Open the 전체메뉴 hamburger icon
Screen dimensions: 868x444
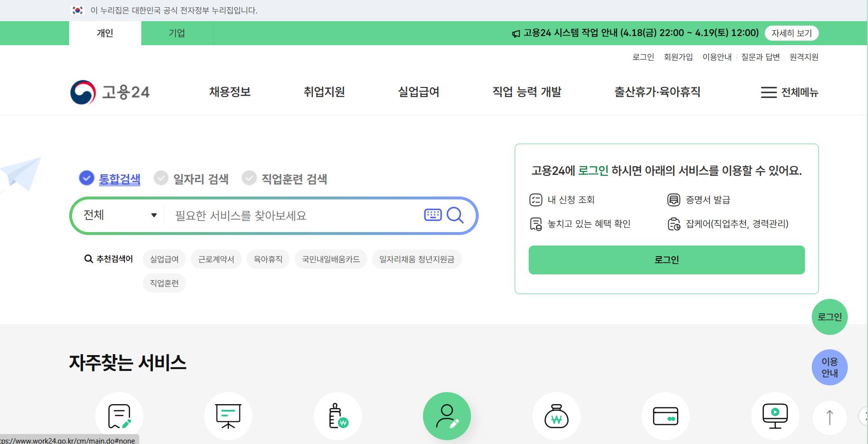(x=769, y=92)
